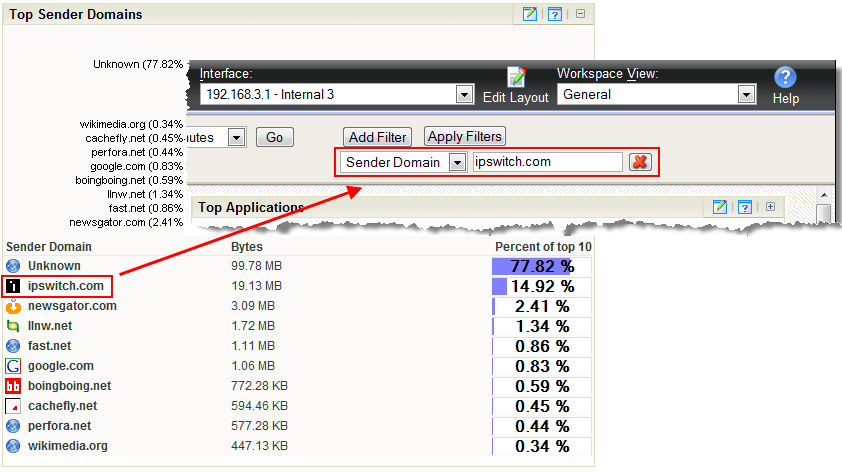Image resolution: width=842 pixels, height=472 pixels.
Task: Open the Workspace View dropdown
Action: [746, 95]
